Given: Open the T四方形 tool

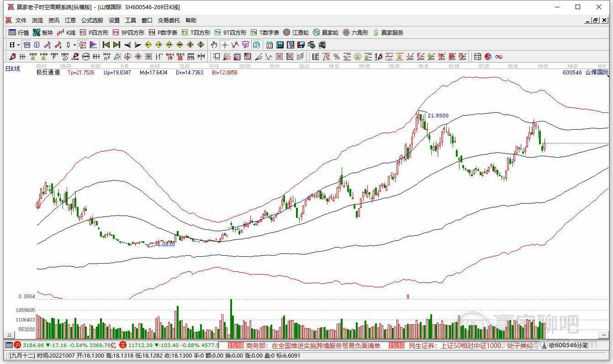Looking at the screenshot, I should pyautogui.click(x=196, y=32).
